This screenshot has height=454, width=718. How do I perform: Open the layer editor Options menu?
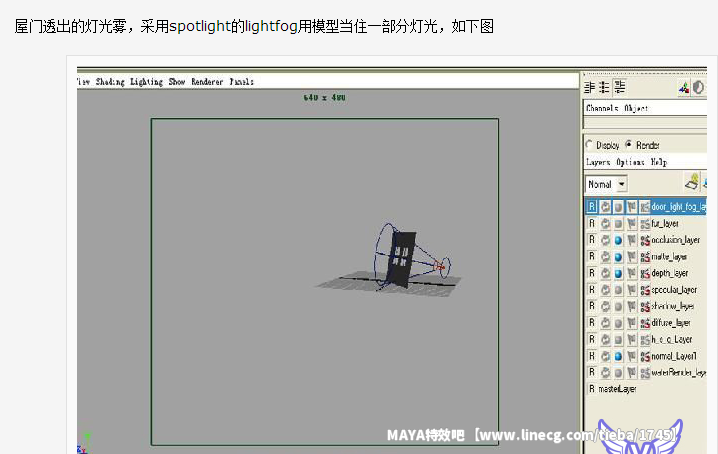tap(630, 162)
